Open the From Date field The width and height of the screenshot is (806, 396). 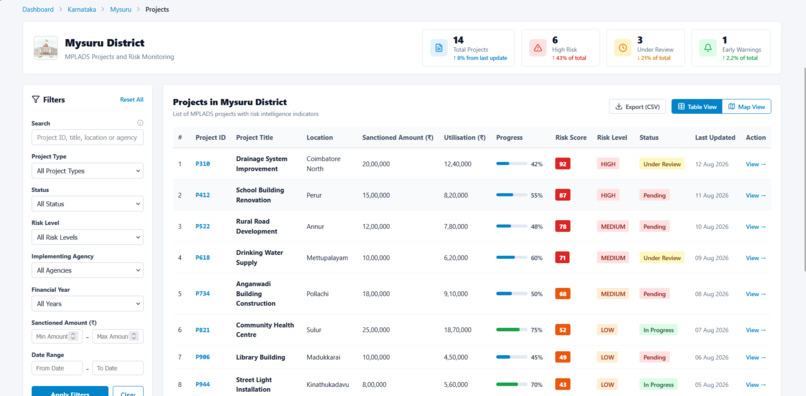point(57,368)
